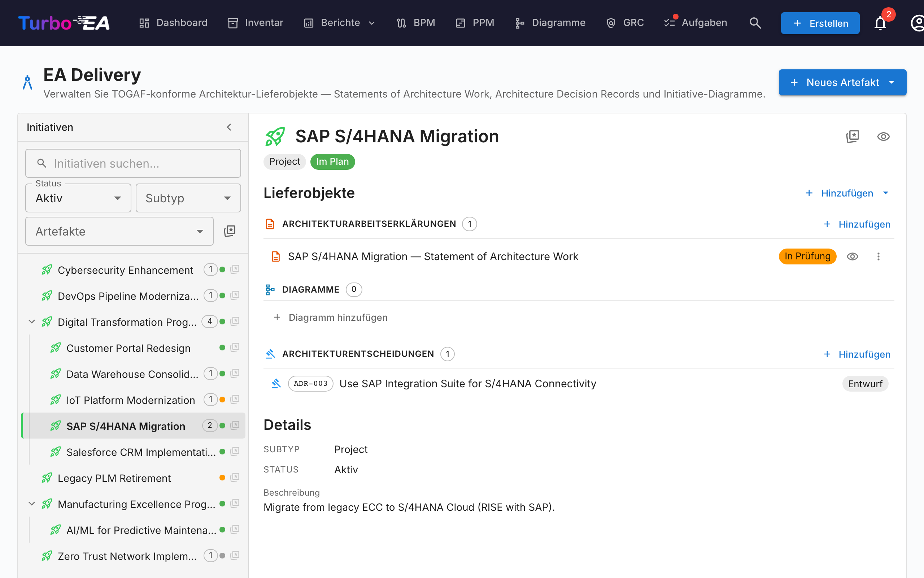
Task: Click the favorites icon in SAP S/4HANA header
Action: coord(853,137)
